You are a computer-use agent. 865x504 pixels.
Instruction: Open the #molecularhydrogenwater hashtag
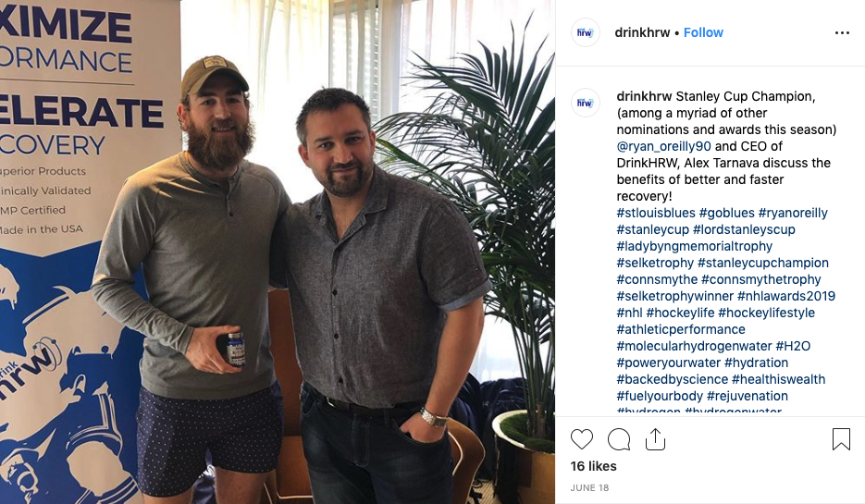[694, 346]
